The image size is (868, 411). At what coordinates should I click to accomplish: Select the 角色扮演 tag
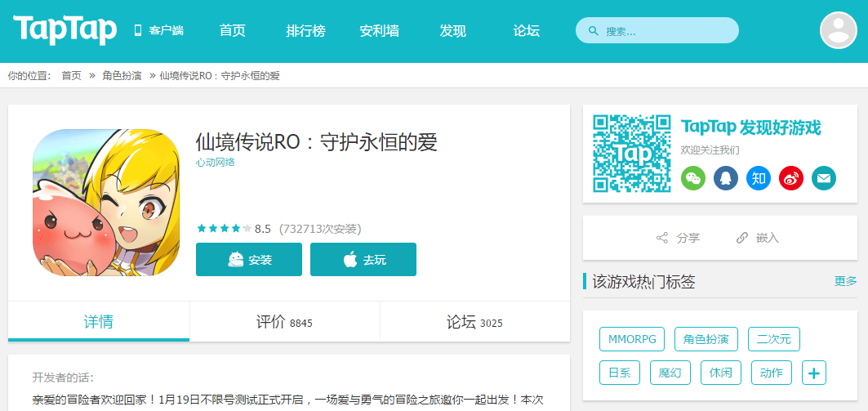(706, 339)
